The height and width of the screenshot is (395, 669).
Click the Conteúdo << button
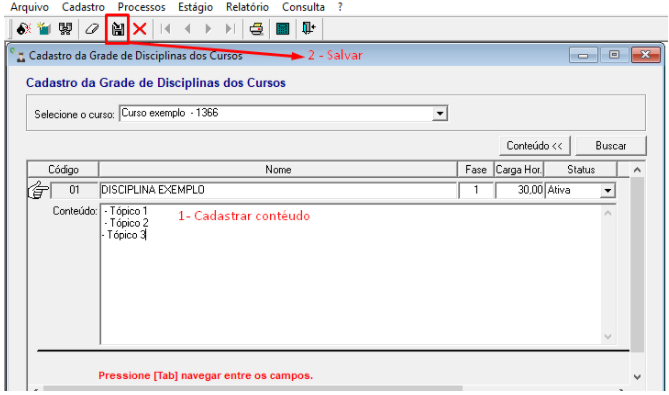tap(534, 146)
